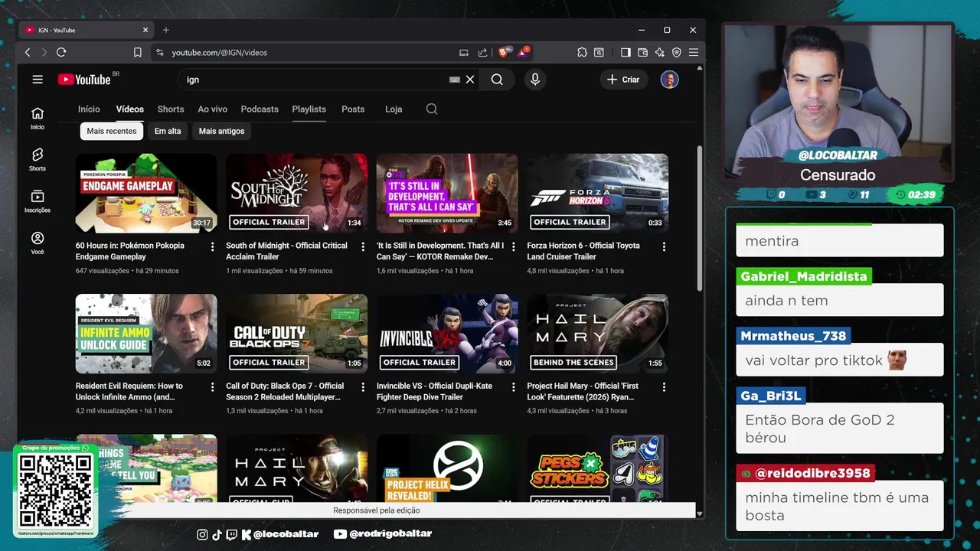Open browser extensions puzzle icon
The image size is (980, 551).
[x=582, y=52]
